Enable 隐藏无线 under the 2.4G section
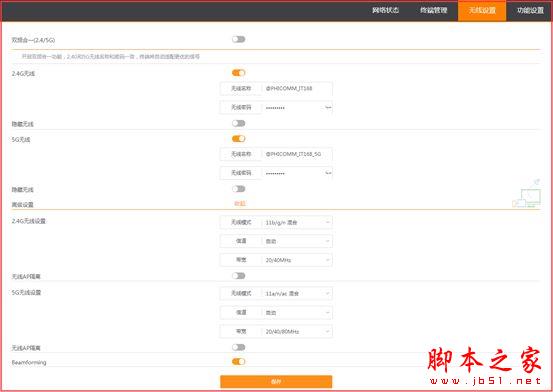Image resolution: width=553 pixels, height=392 pixels. [x=238, y=123]
